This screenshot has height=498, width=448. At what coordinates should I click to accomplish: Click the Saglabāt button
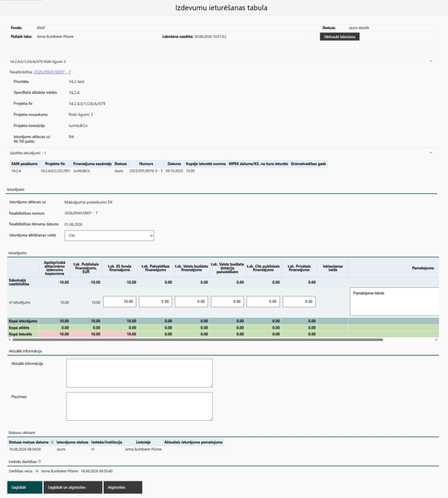(25, 487)
